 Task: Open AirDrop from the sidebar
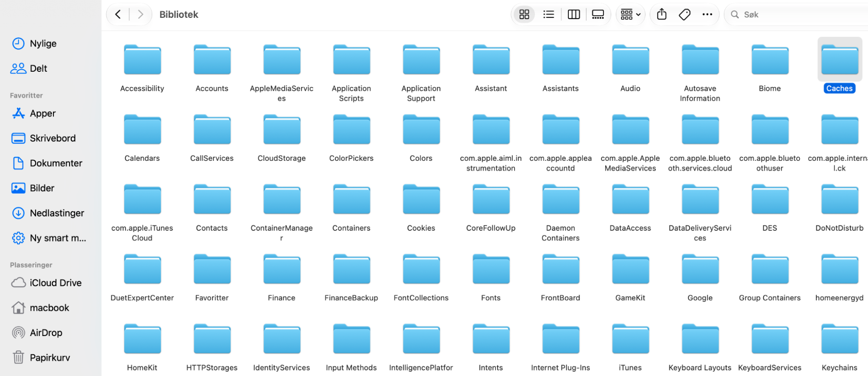[x=51, y=333]
